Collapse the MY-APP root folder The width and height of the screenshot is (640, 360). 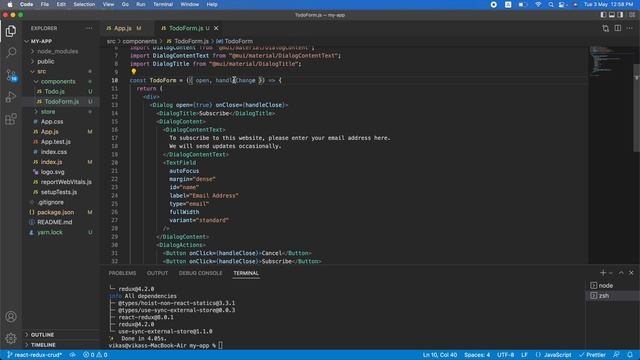coord(41,41)
